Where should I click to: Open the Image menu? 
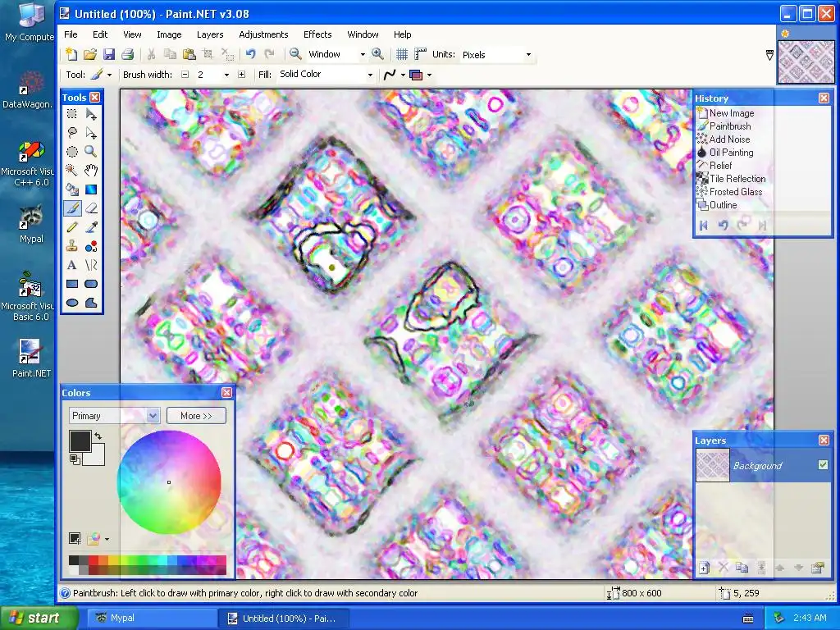(169, 34)
